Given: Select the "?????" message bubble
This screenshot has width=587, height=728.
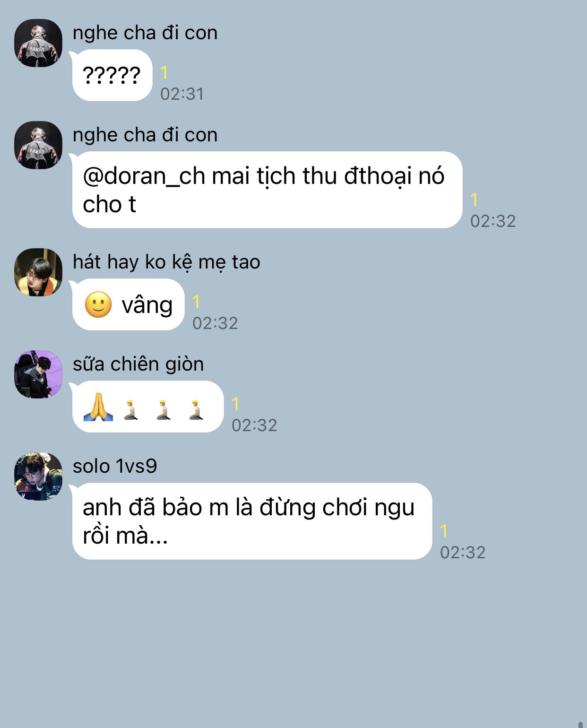Looking at the screenshot, I should point(112,75).
